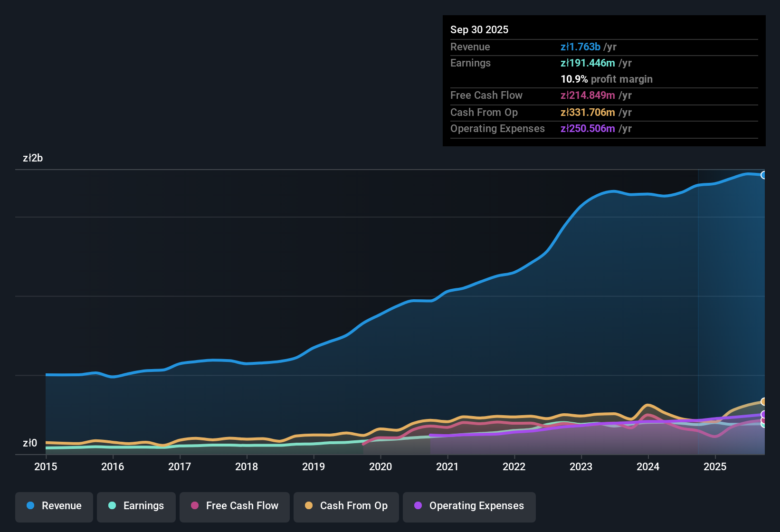Click the 10.9% profit margin text
The image size is (780, 532).
click(607, 79)
